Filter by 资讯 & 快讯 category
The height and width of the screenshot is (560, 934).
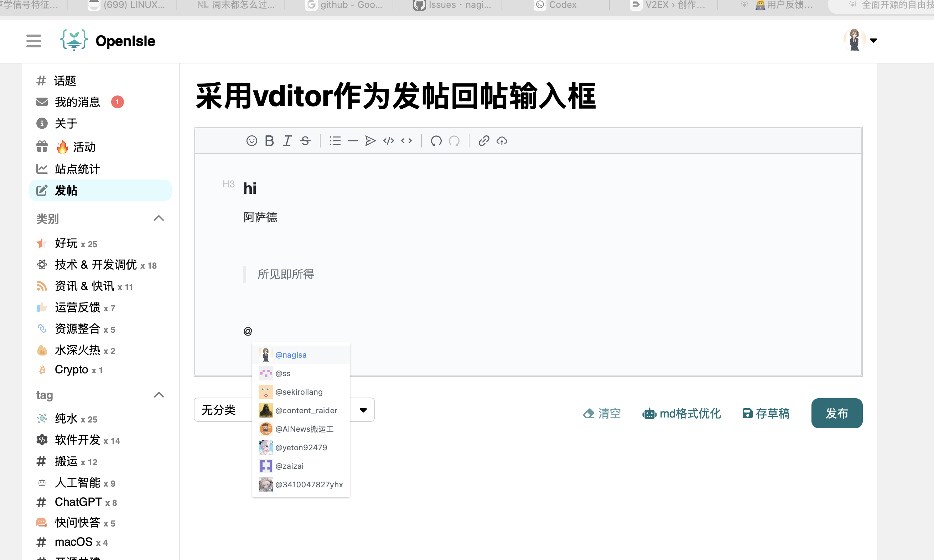tap(84, 286)
